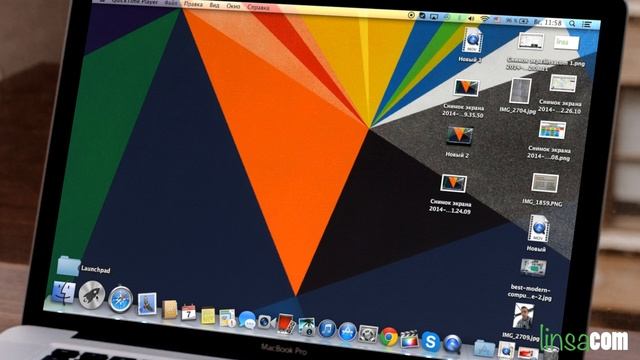Screen dimensions: 640x360
Task: Launch Launchpad rocket icon in the Dock
Action: 92,295
